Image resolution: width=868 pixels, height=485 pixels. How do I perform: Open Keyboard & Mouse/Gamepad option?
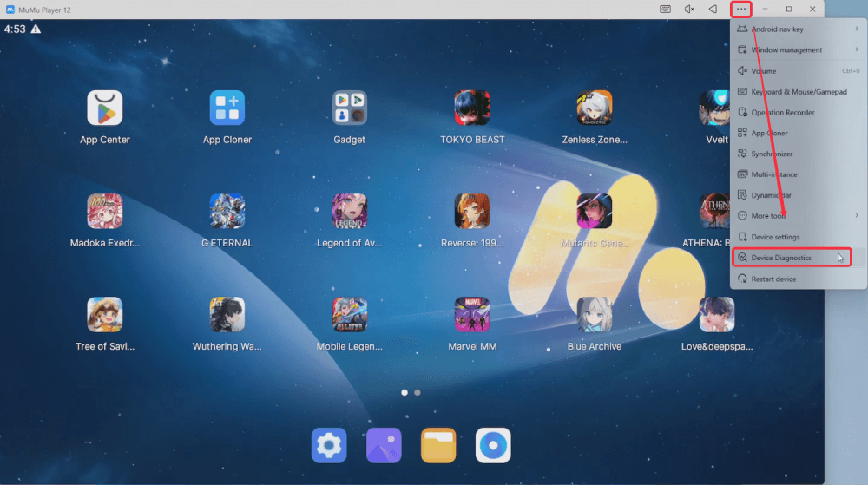coord(799,92)
